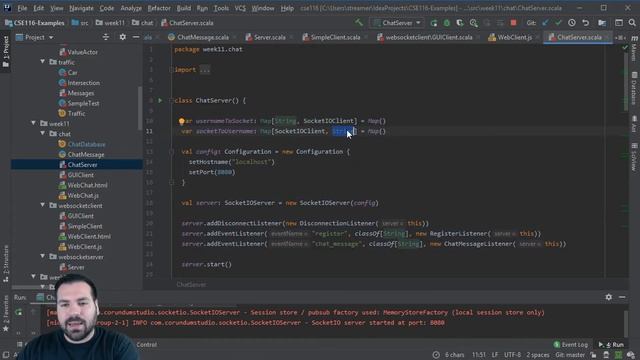Update project with the Git blue arrow
The image size is (640, 360).
click(x=545, y=23)
